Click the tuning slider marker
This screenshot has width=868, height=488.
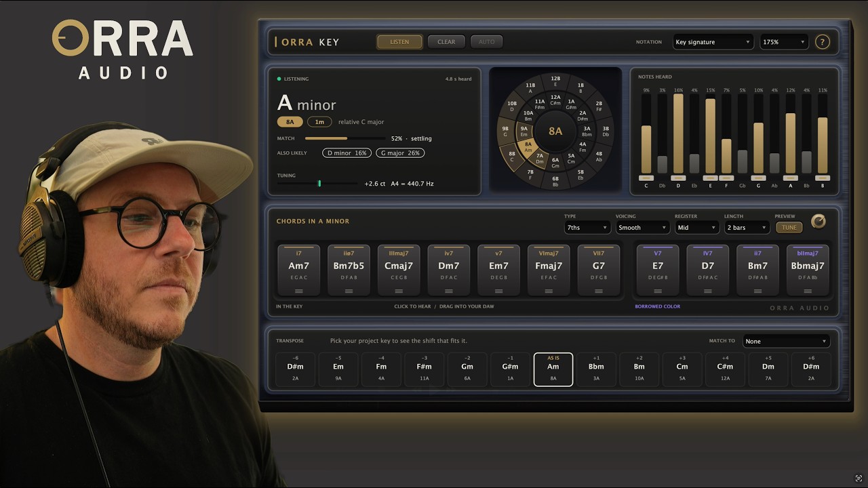tap(319, 183)
